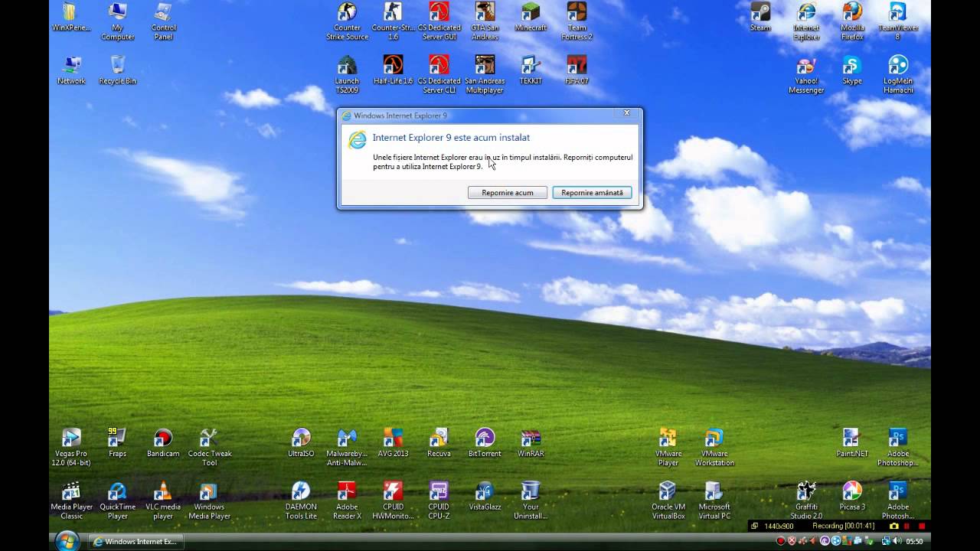The height and width of the screenshot is (551, 980).
Task: Select the Yahoo! Messenger icon
Action: pos(806,74)
